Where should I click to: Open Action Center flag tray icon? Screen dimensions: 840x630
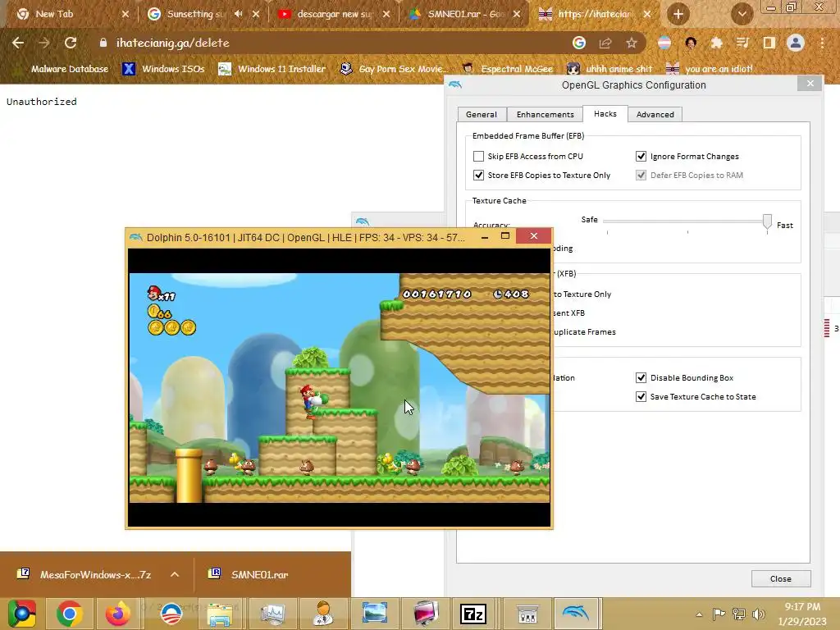pos(719,614)
